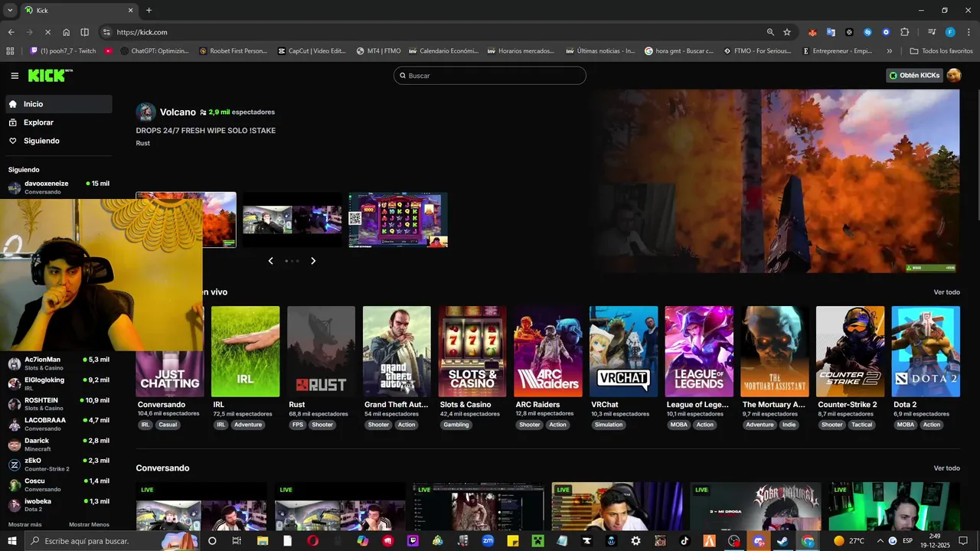Open Explorar in the sidebar
Screen dimensions: 980x551
point(58,122)
